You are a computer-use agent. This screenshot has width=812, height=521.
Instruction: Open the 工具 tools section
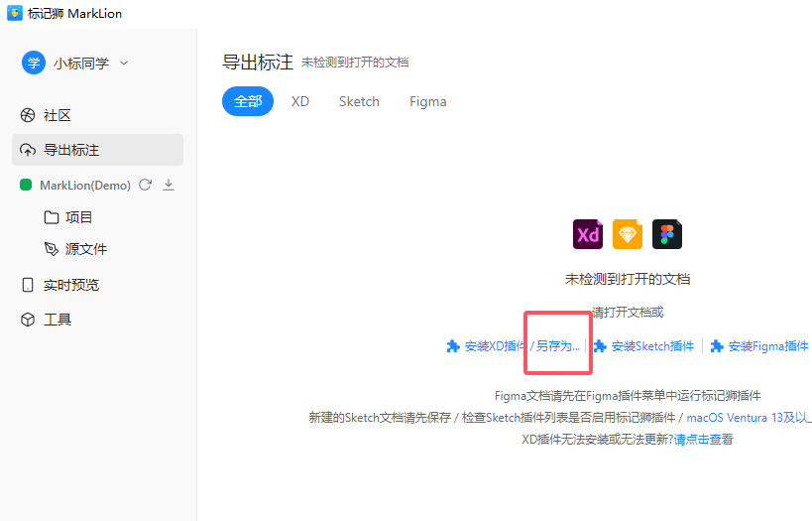pos(58,320)
